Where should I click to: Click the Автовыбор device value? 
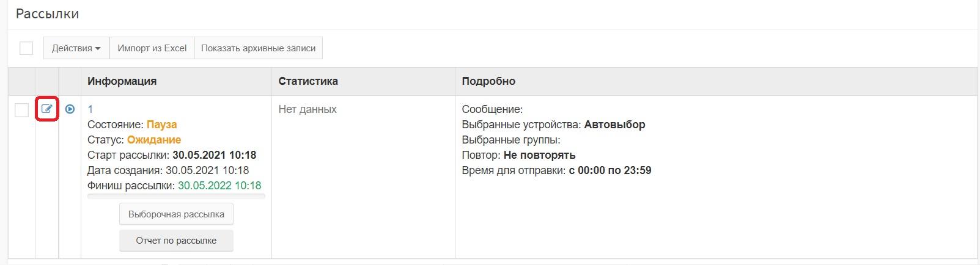(x=615, y=125)
